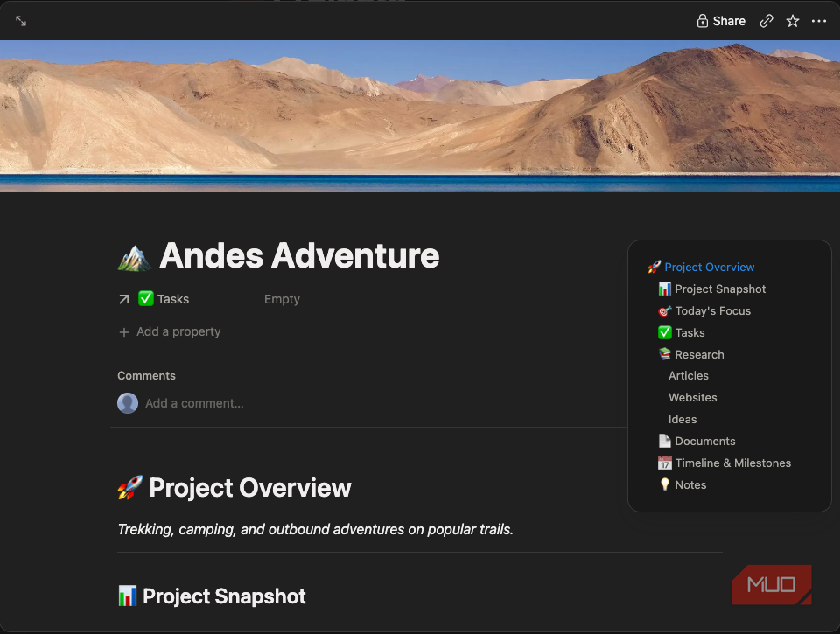Click the relation arrow icon beside the Tasks property
This screenshot has width=840, height=634.
(x=123, y=299)
